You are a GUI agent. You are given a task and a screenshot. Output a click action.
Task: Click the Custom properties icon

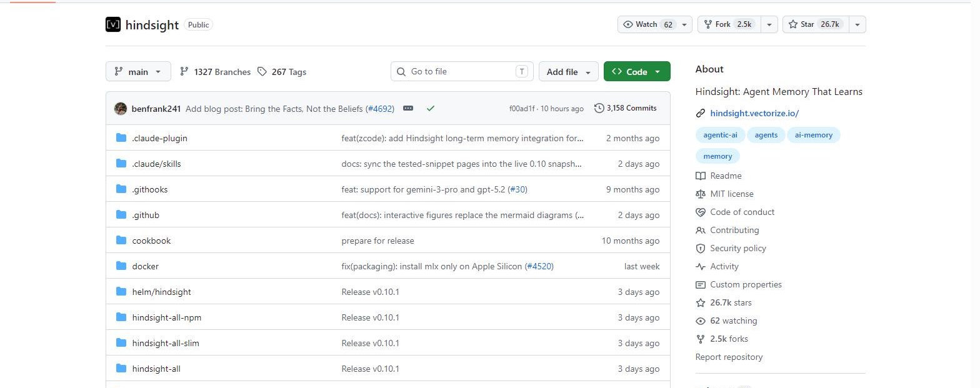pos(701,285)
